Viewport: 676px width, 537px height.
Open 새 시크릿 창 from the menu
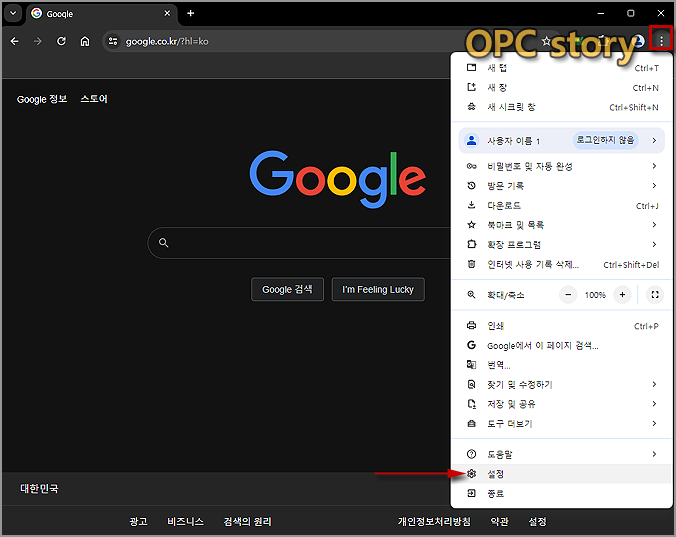(x=561, y=107)
